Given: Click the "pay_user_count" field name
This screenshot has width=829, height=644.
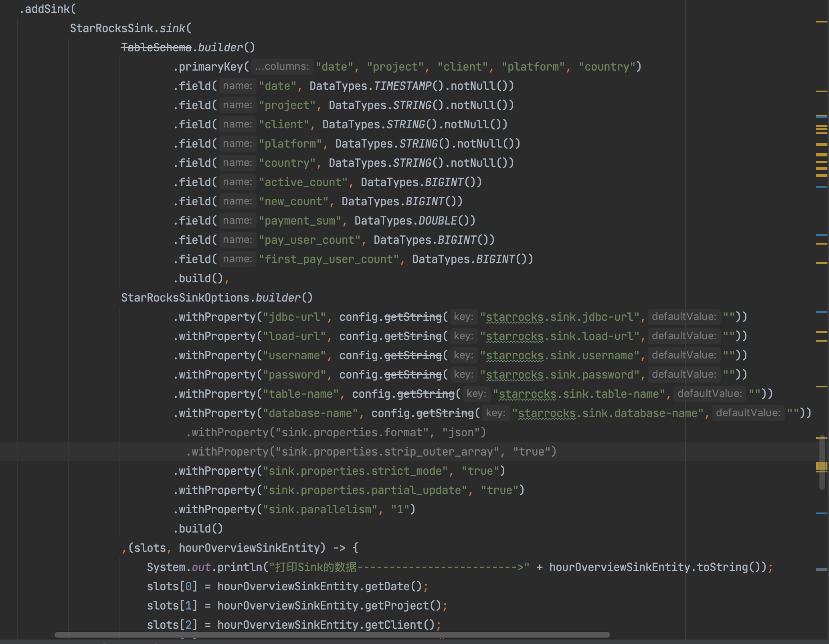Looking at the screenshot, I should 309,240.
